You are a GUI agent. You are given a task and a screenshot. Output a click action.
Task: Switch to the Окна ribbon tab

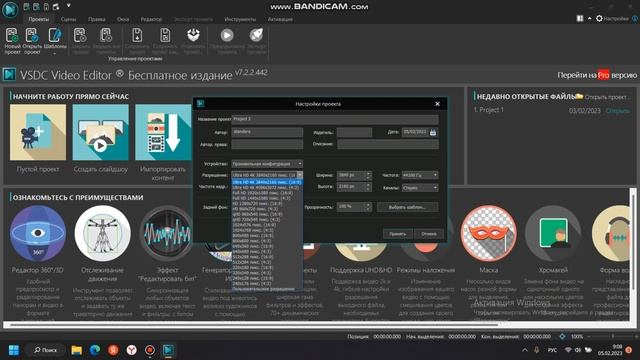tap(123, 19)
